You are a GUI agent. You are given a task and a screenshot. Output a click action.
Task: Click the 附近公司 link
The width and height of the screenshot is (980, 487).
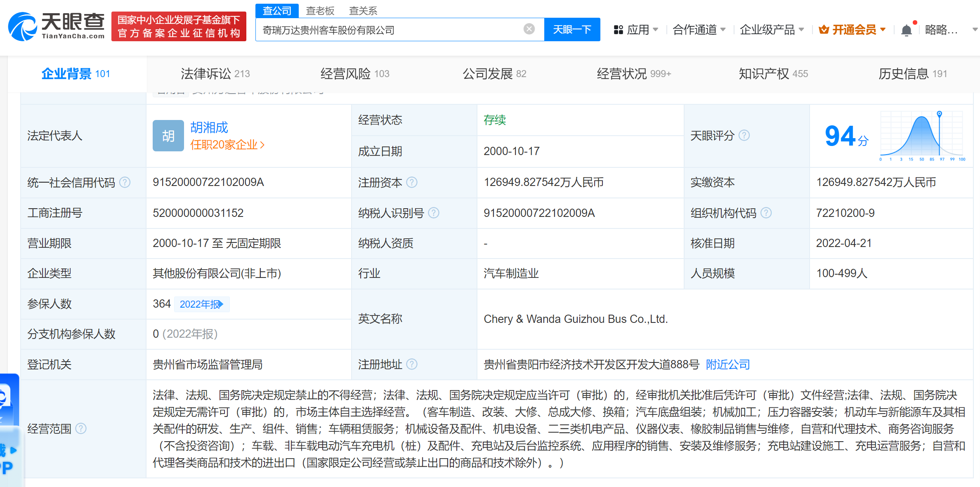point(728,365)
